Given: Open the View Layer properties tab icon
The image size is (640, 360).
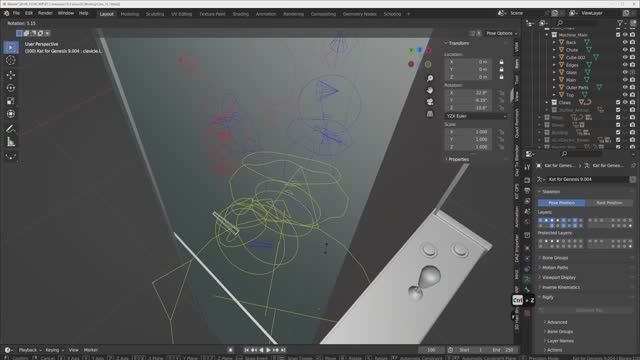Looking at the screenshot, I should point(527,201).
